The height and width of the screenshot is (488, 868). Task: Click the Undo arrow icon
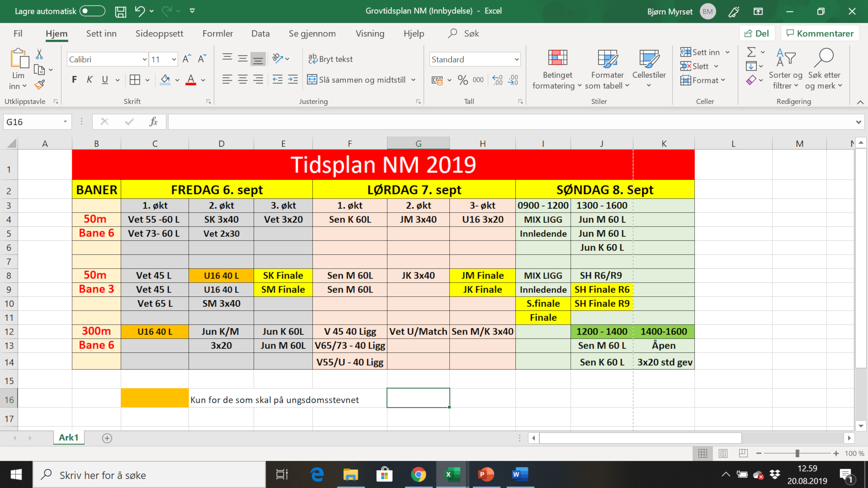point(140,11)
